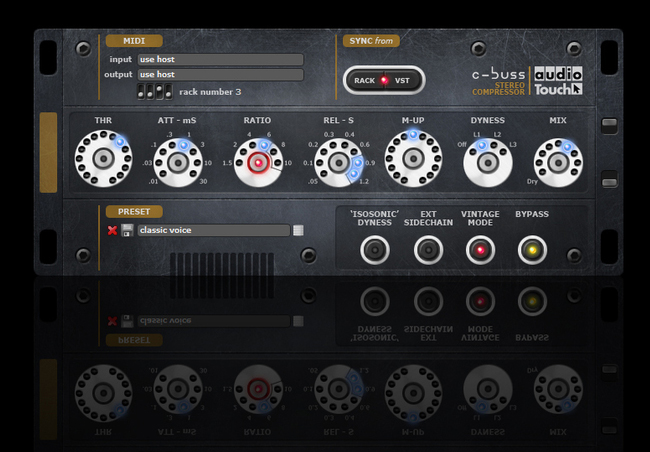The image size is (650, 452).
Task: Open the 'classic voice' preset selector
Action: pos(213,230)
